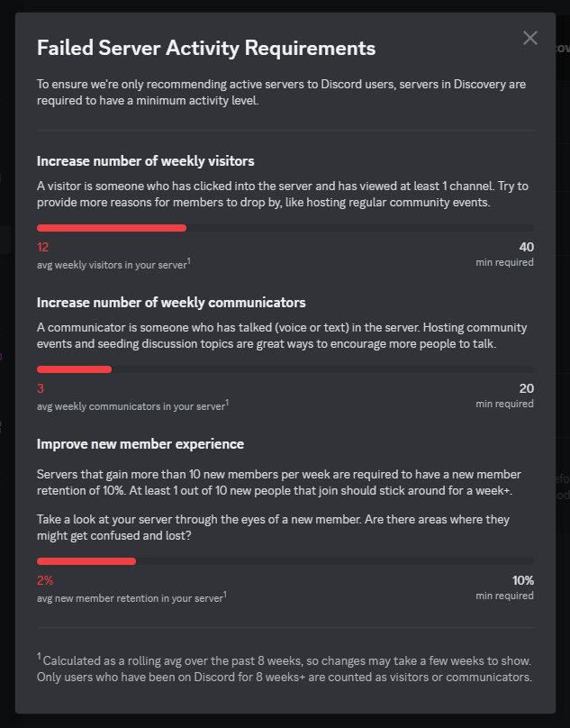570x728 pixels.
Task: Click the Discovery minimum activity intro paragraph
Action: coord(281,93)
